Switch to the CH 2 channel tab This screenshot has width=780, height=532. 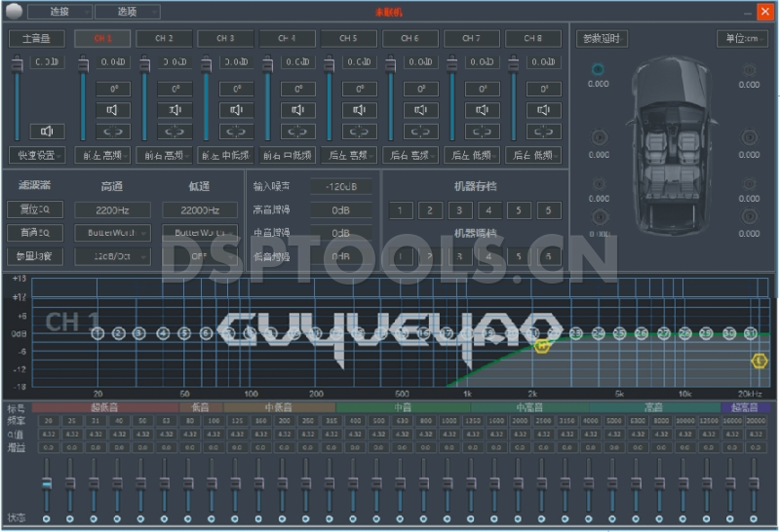pos(164,38)
